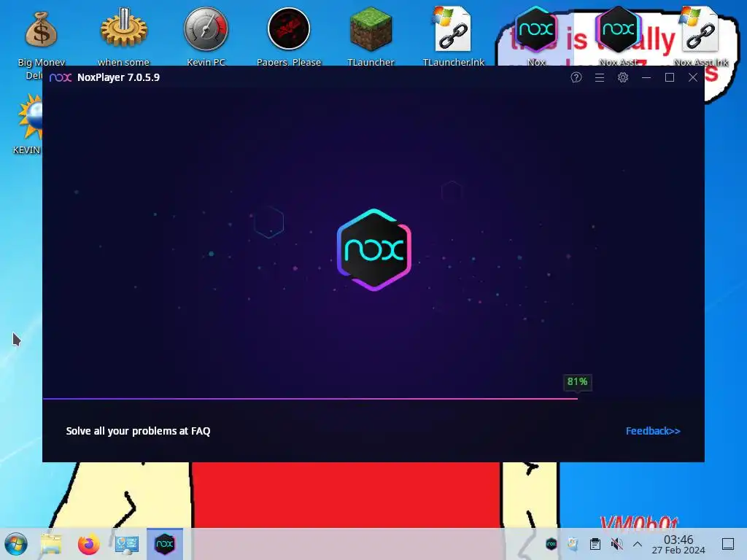Click the document tray icon beside Nox tray icon
Screen dimensions: 747x560
573,544
